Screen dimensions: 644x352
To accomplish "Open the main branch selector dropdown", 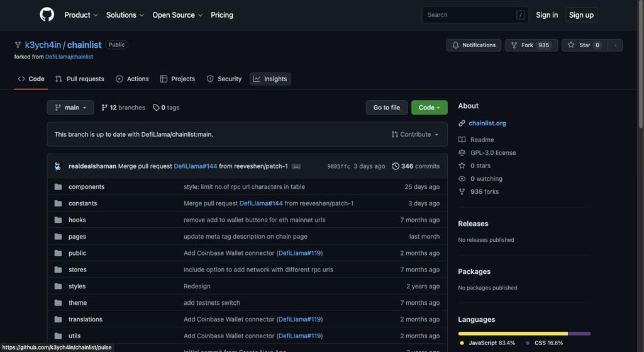I will [70, 107].
